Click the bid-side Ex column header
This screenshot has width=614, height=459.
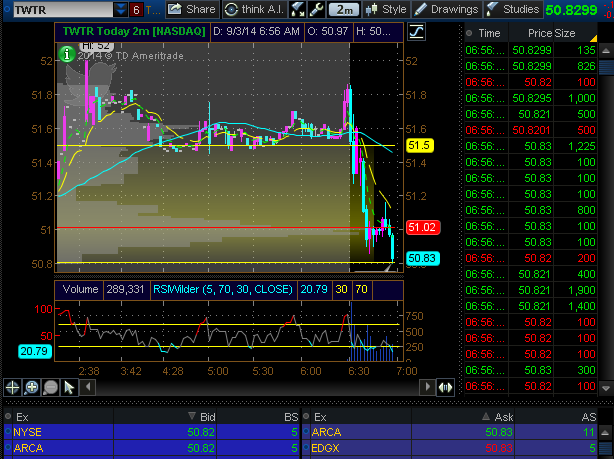pos(22,417)
